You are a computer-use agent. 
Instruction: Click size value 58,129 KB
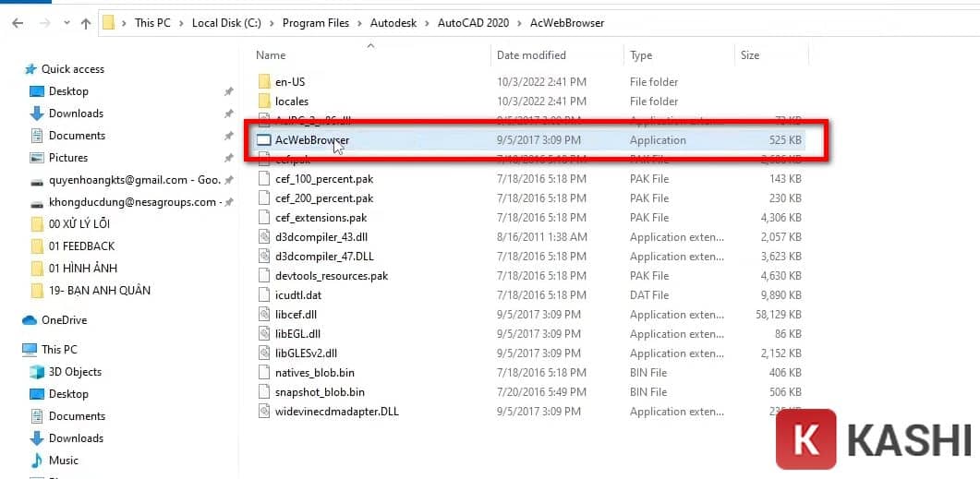pyautogui.click(x=778, y=314)
